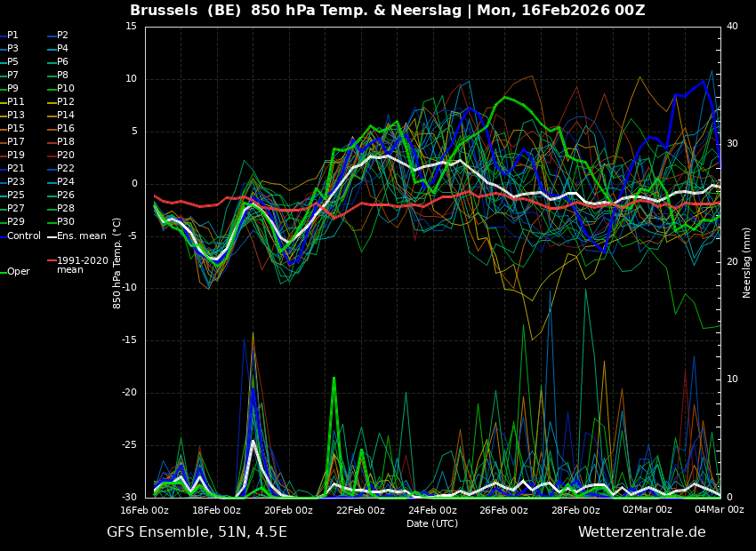Click the GFS Ensemble, 51N, 4.5E caption
756x551 pixels.
click(197, 531)
